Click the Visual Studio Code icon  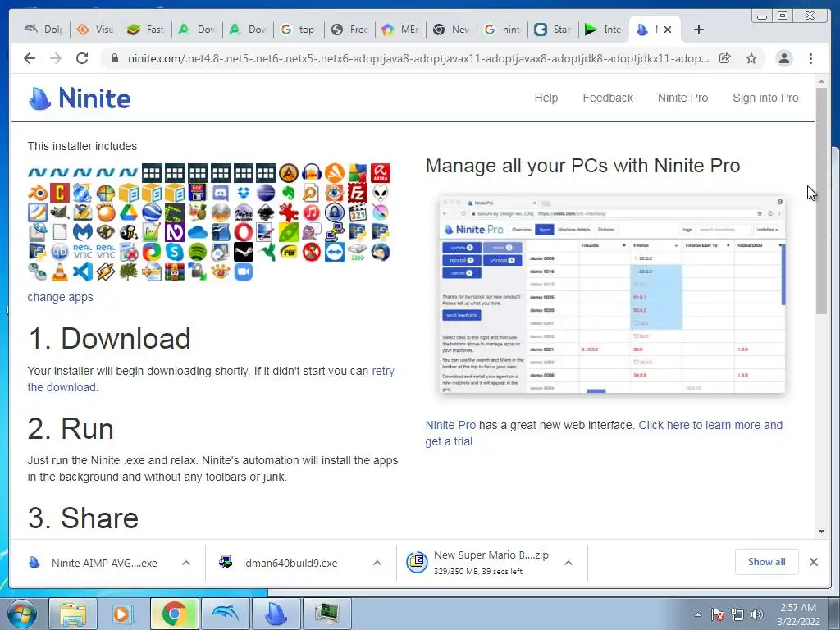click(83, 272)
